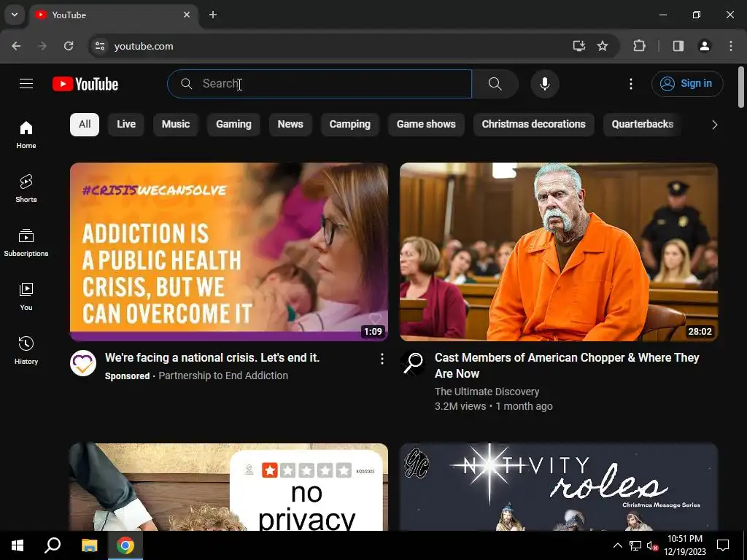Click Partnership to End Addiction channel avatar
747x560 pixels.
(x=83, y=363)
